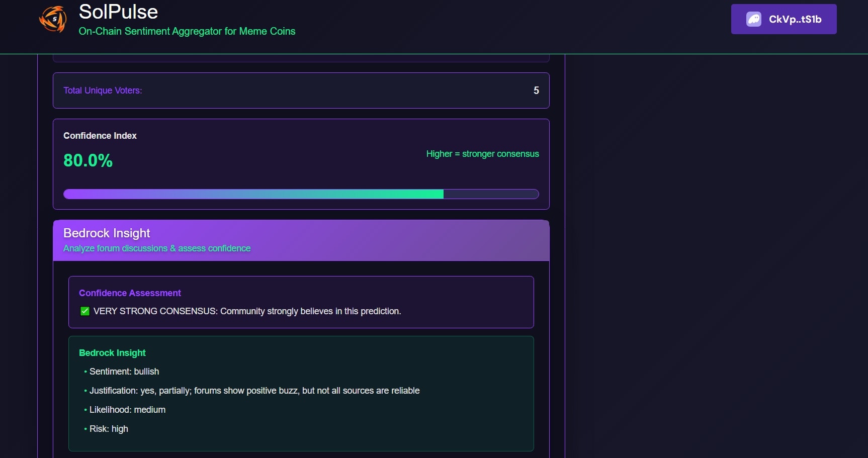Click the Sentiment: bullish line

(x=124, y=372)
